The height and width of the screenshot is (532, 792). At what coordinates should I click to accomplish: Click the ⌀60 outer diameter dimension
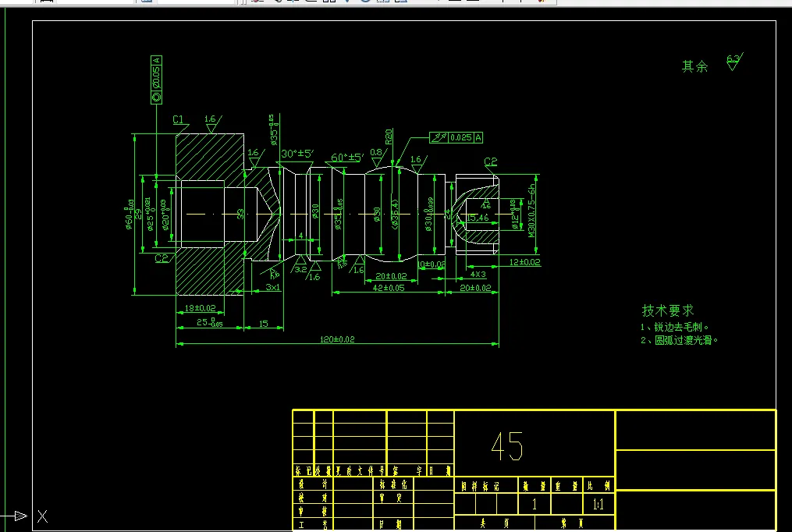[x=130, y=214]
